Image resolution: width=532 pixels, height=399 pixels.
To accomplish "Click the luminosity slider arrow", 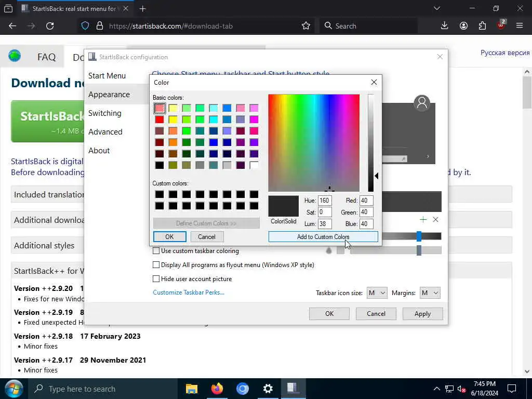I will tap(376, 176).
